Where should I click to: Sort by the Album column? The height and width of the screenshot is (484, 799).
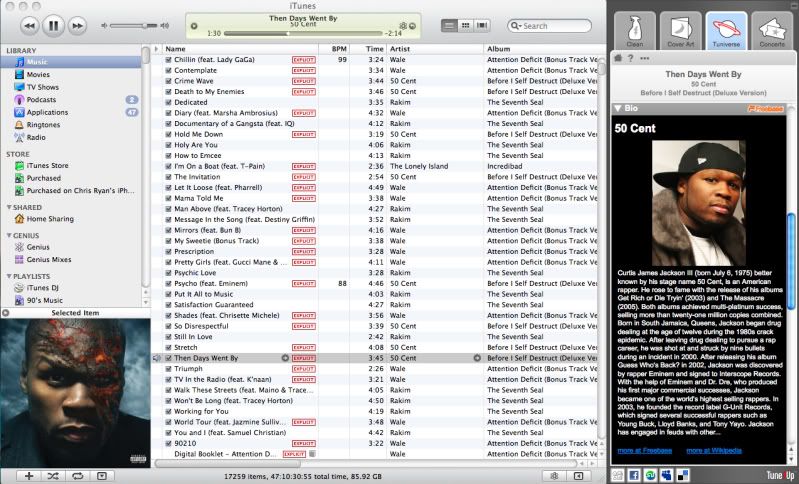(540, 49)
